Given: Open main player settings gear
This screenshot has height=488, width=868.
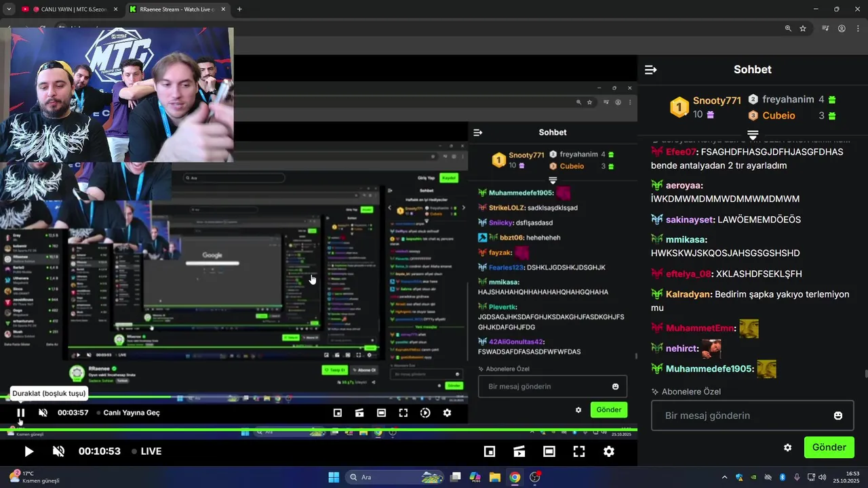Looking at the screenshot, I should tap(609, 451).
